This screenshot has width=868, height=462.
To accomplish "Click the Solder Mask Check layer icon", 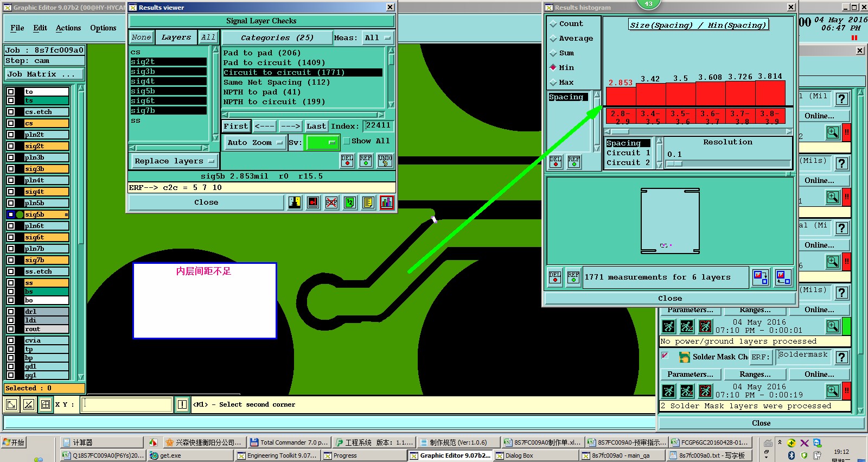I will 685,357.
